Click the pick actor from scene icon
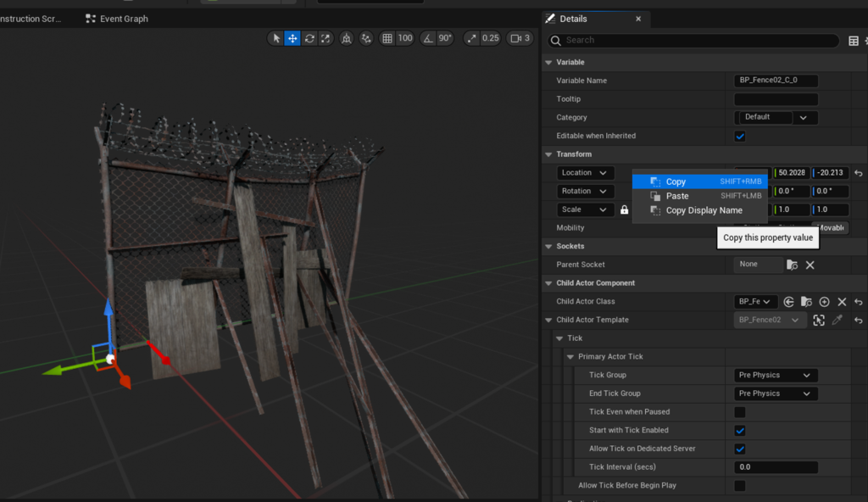 (x=819, y=321)
